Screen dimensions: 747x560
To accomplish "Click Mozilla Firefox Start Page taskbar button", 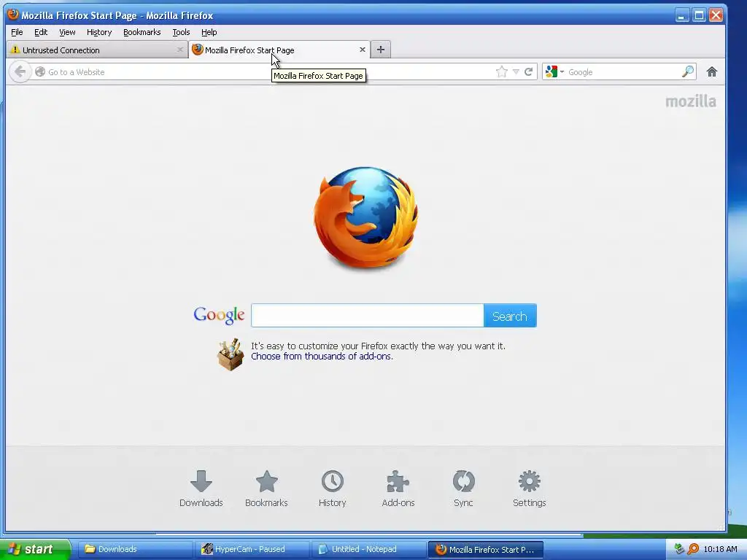I will click(x=485, y=549).
